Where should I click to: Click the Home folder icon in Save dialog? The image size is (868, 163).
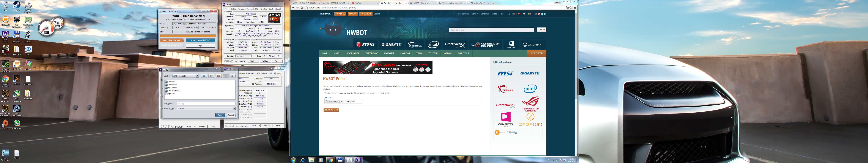tap(211, 76)
